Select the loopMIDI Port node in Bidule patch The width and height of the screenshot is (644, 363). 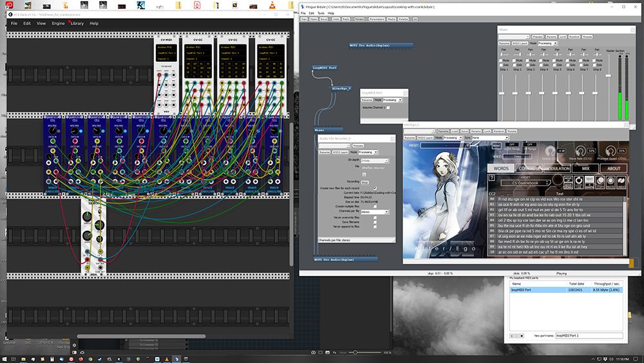(x=325, y=68)
